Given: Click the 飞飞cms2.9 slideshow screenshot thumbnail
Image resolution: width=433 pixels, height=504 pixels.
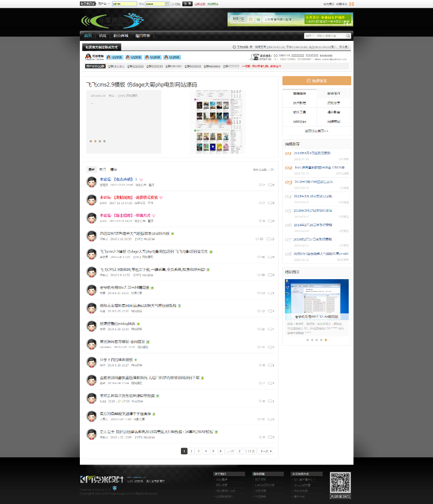Looking at the screenshot, I should click(x=218, y=122).
